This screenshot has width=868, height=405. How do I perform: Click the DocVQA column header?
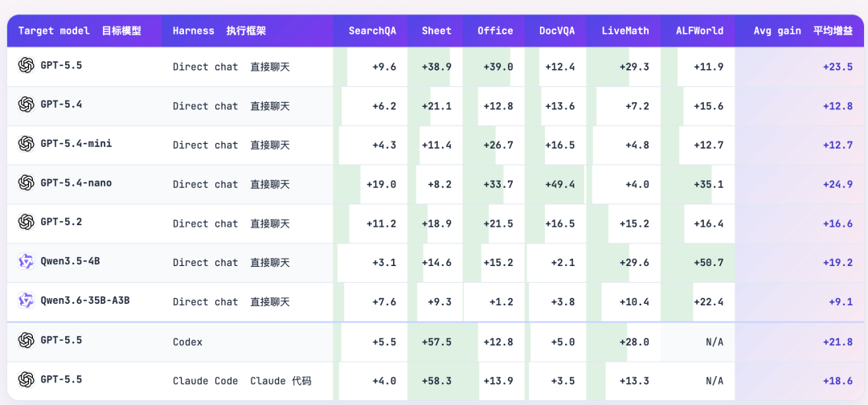[x=557, y=31]
